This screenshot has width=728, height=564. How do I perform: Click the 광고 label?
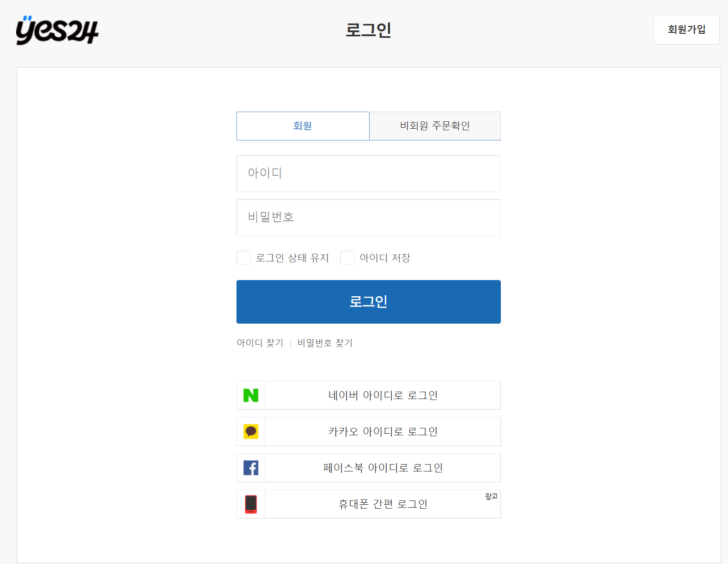point(490,496)
